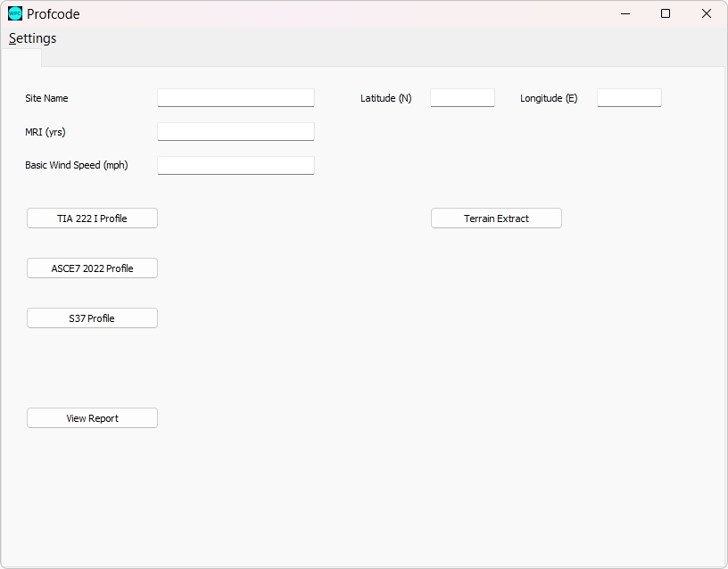
Task: Click the Longitude (E) label
Action: [549, 98]
